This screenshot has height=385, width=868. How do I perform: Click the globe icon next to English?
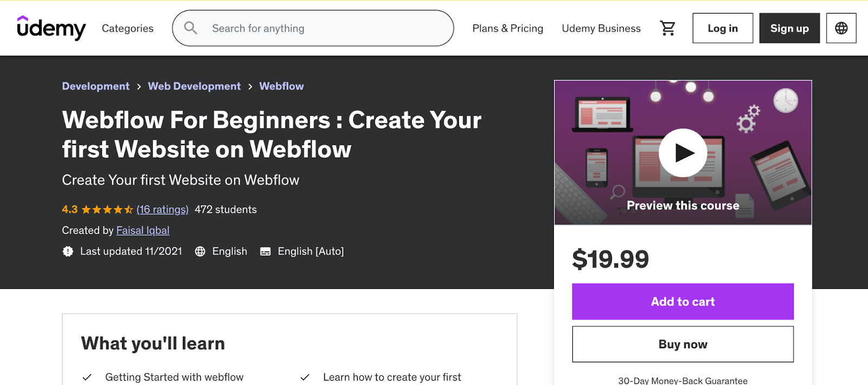point(200,251)
